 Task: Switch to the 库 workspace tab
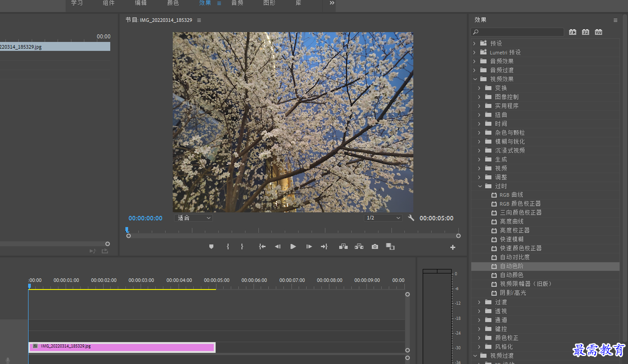point(298,3)
